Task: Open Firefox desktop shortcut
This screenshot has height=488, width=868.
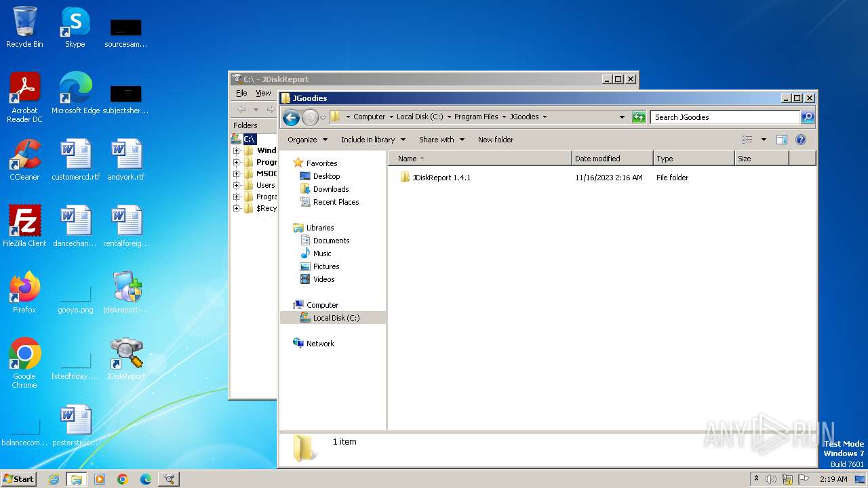Action: point(24,293)
